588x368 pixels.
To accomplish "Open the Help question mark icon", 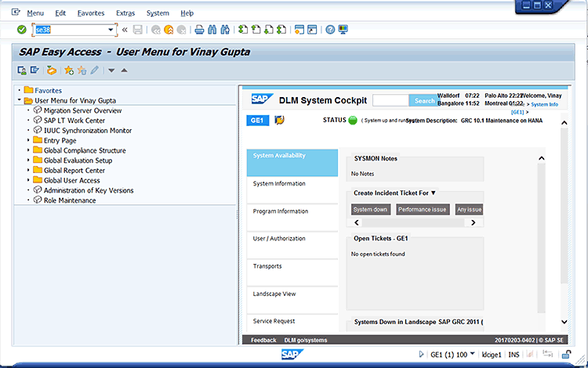I will point(330,30).
